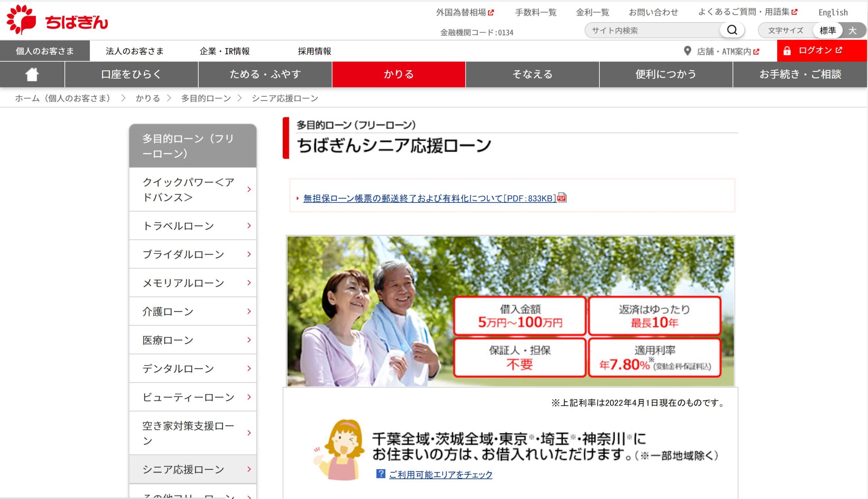Open the ビューティーローン chevron

point(249,397)
